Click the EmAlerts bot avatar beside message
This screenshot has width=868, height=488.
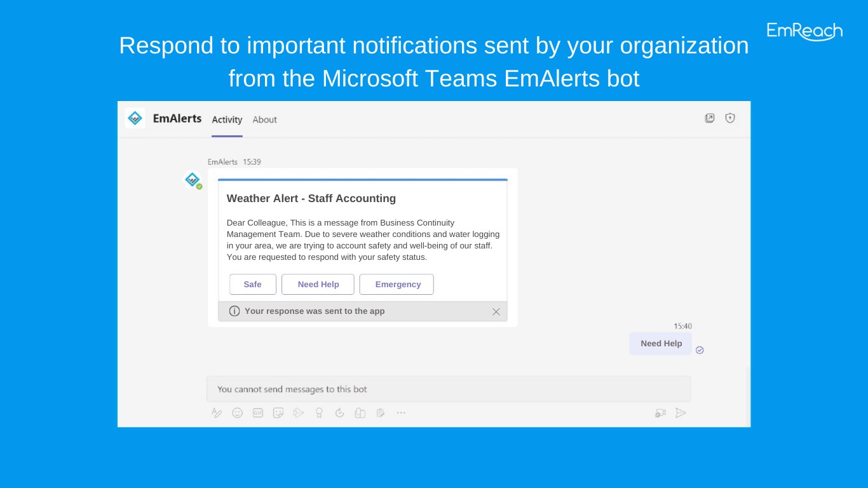[193, 180]
